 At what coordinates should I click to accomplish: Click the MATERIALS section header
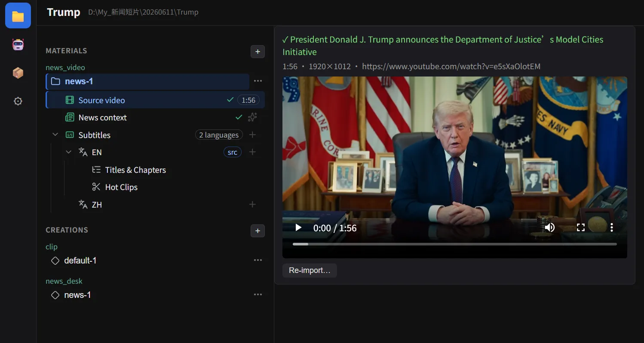66,51
